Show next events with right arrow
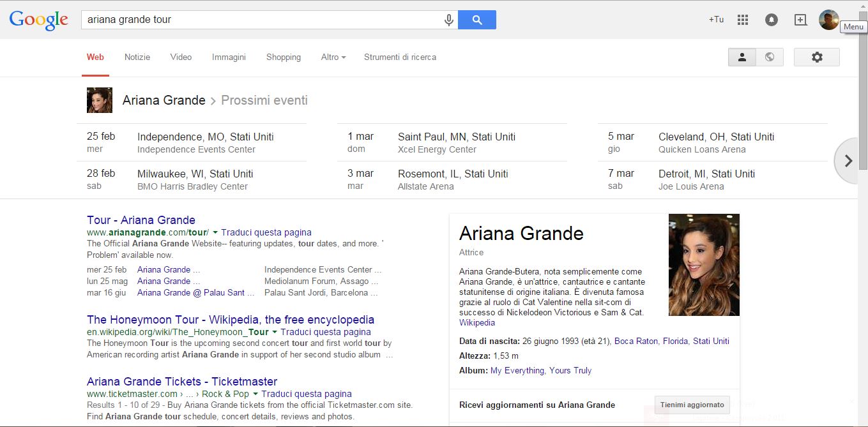 click(848, 161)
